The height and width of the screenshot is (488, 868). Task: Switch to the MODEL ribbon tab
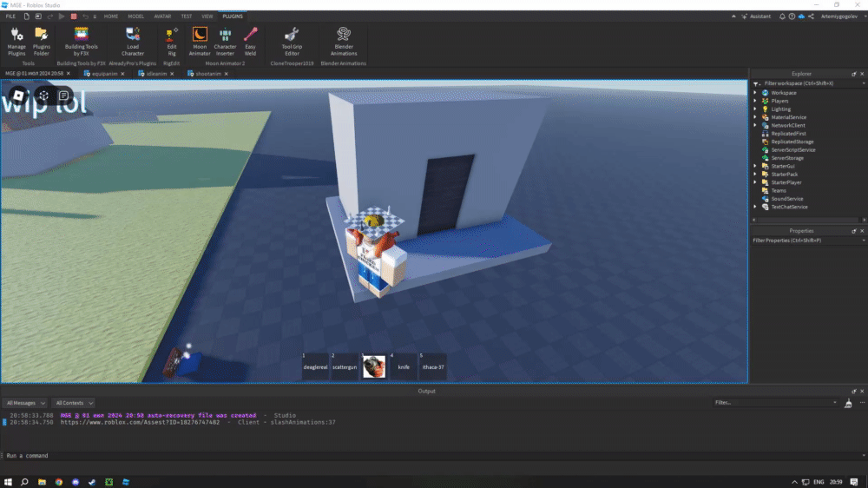point(135,16)
